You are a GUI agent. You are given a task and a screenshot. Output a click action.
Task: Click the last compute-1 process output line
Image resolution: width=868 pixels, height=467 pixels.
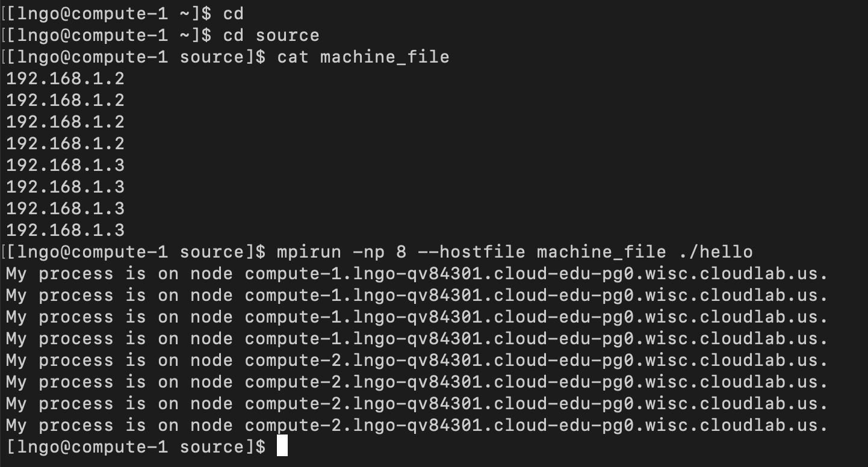pyautogui.click(x=417, y=339)
